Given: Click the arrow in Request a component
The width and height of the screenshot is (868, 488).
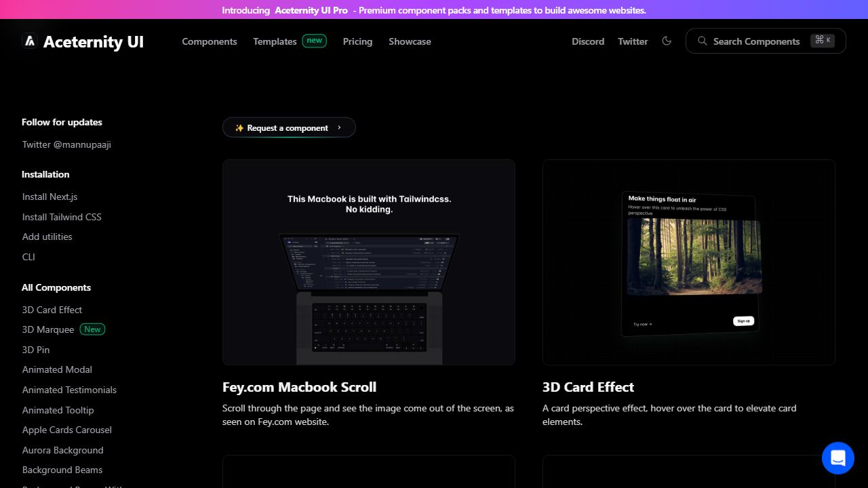Looking at the screenshot, I should pos(339,127).
